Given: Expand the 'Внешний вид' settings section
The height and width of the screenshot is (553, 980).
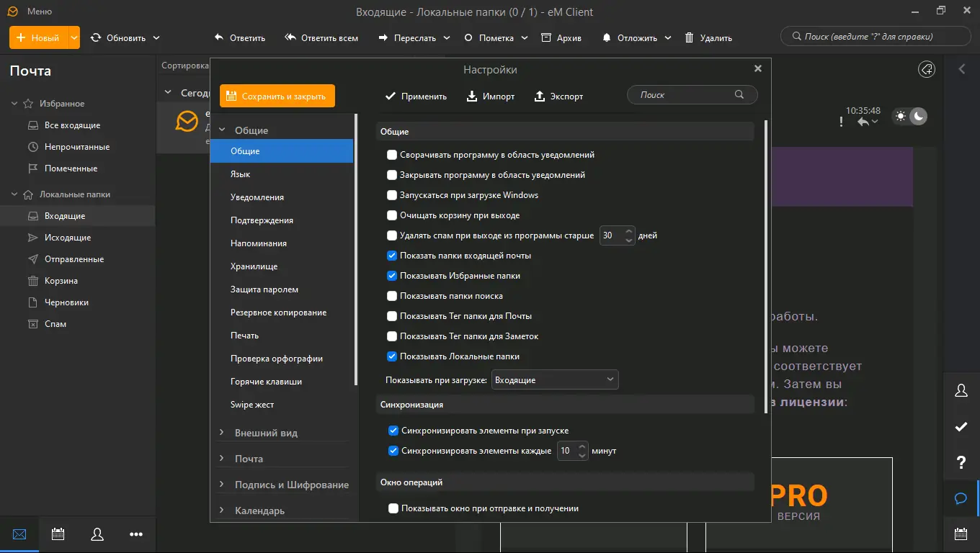Looking at the screenshot, I should click(x=222, y=433).
